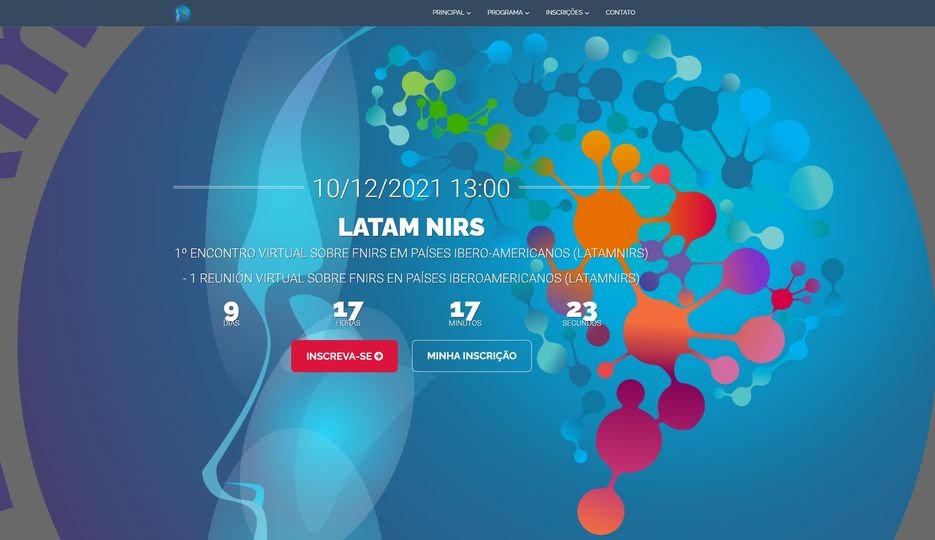This screenshot has width=935, height=540.
Task: Click the Minutos countdown value
Action: 465,310
